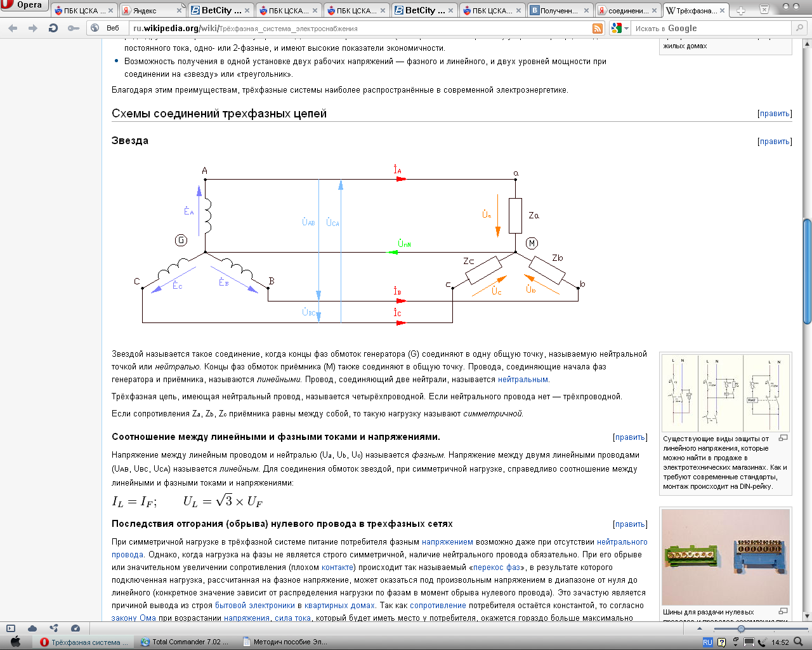Toggle the side panel icon in status bar
Viewport: 812px width, 650px height.
tap(11, 628)
